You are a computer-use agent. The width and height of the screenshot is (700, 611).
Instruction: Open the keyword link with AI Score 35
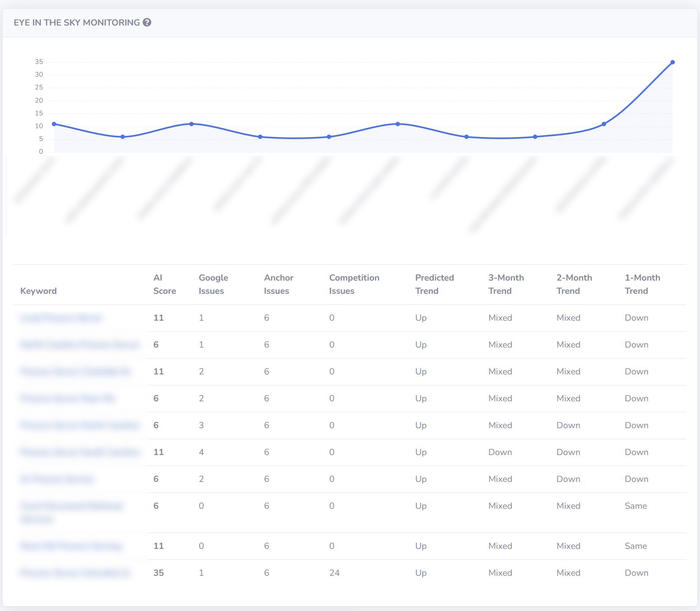tap(75, 573)
